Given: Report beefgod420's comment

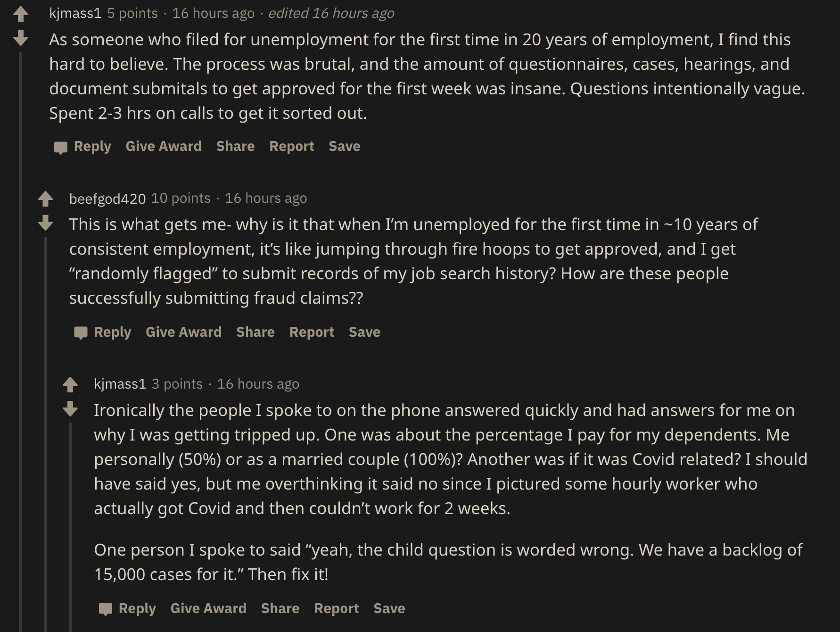Looking at the screenshot, I should tap(312, 332).
